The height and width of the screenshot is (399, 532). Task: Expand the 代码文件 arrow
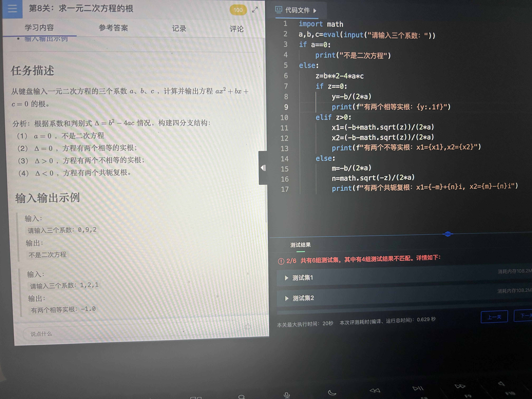315,11
